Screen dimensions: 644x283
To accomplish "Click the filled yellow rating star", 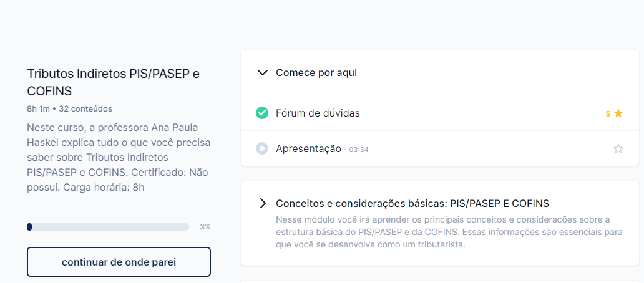I will [x=618, y=113].
